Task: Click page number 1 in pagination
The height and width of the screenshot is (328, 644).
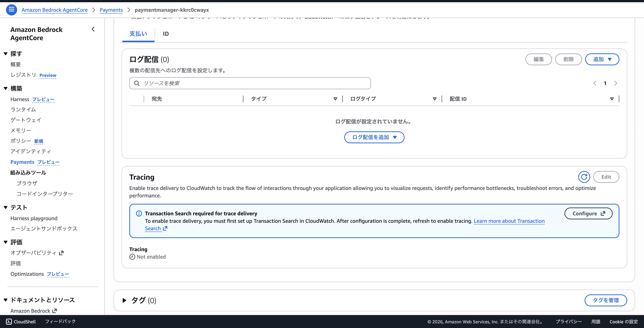Action: coord(605,83)
